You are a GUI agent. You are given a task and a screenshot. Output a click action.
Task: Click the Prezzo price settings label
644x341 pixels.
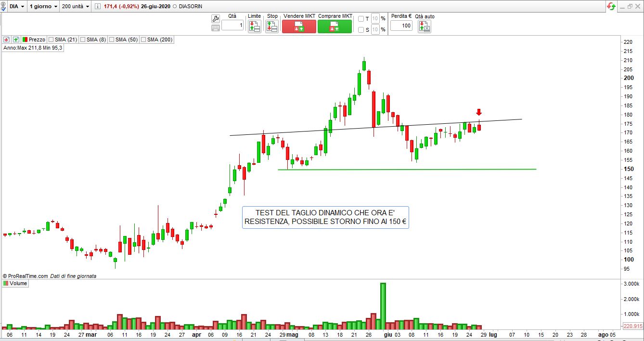pyautogui.click(x=34, y=39)
